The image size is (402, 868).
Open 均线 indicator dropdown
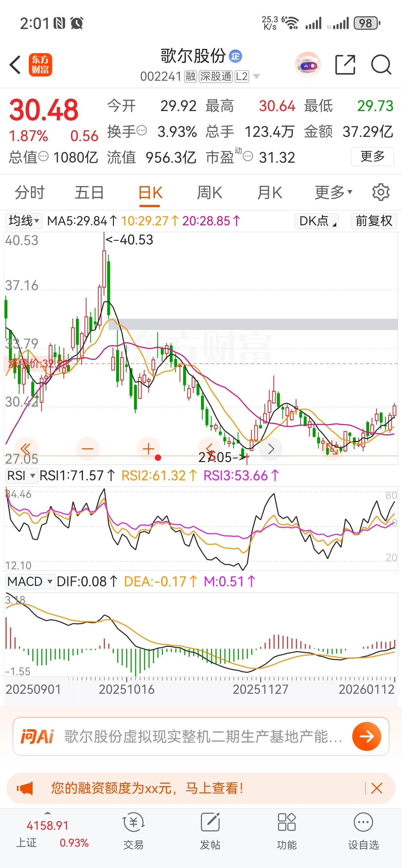tap(23, 221)
